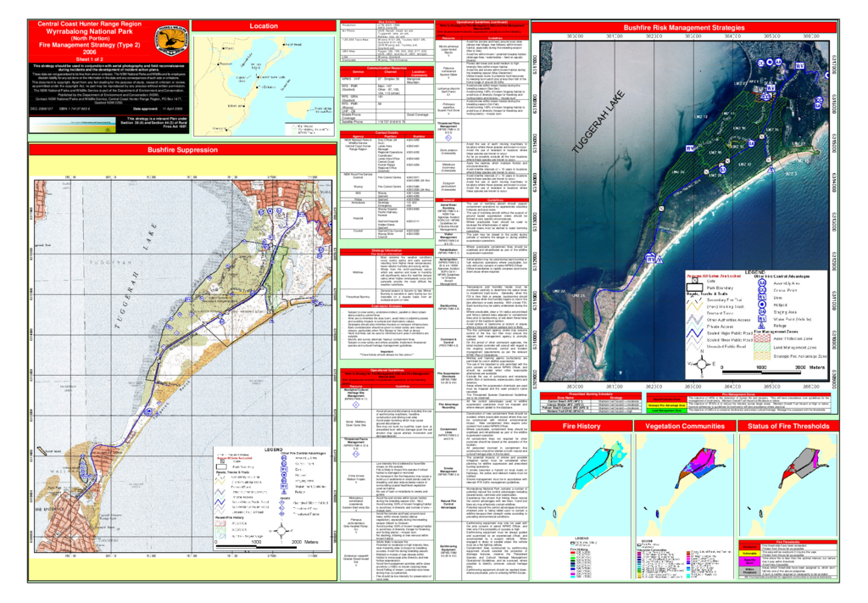Click the 'Sheet 1 of 2' text
The width and height of the screenshot is (868, 603).
(x=90, y=59)
